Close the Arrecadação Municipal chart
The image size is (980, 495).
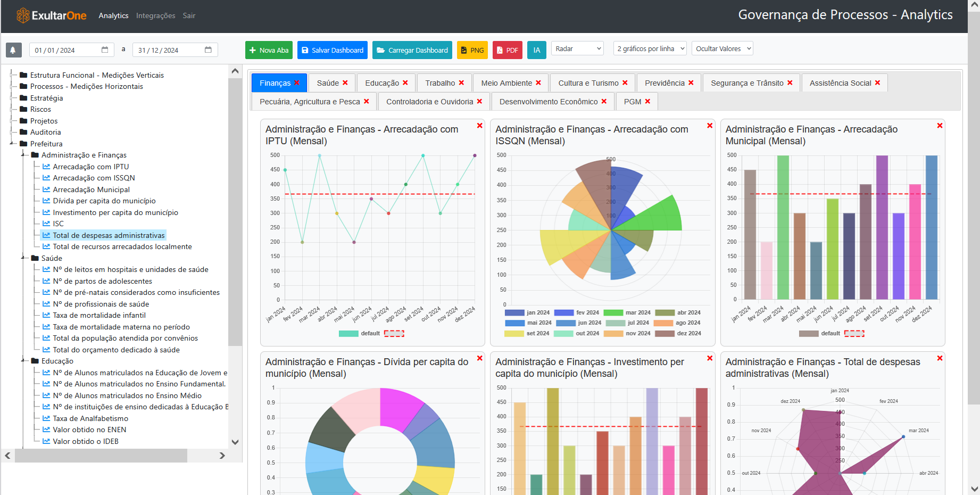pos(940,126)
